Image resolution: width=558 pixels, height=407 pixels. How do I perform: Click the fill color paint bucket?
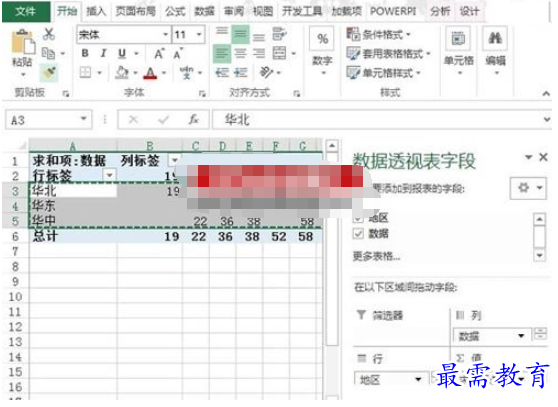122,73
